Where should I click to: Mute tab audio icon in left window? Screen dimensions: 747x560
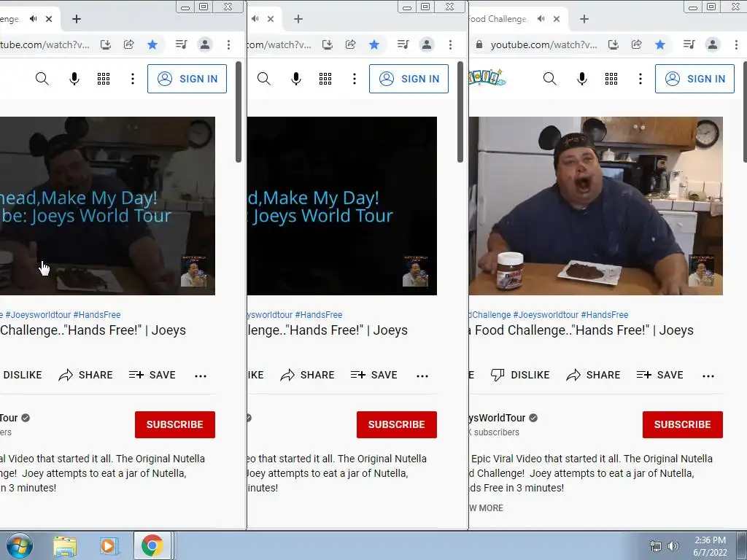pos(34,18)
